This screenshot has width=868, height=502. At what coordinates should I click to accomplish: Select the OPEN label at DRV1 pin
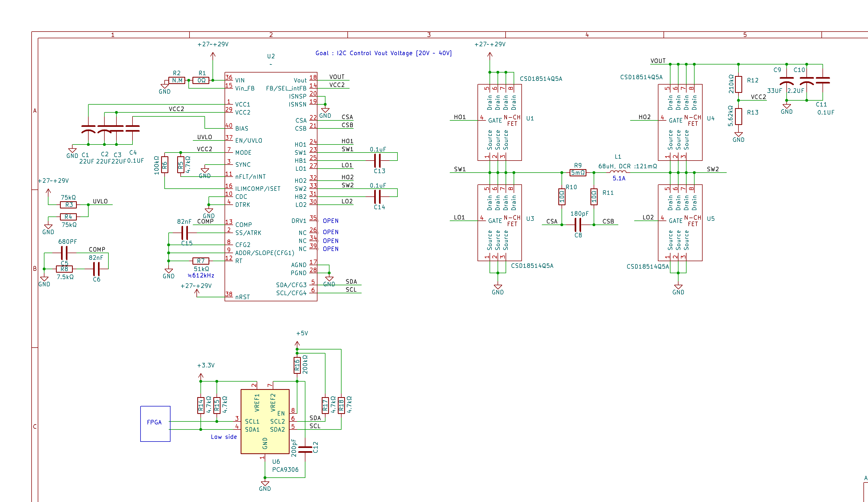point(330,221)
